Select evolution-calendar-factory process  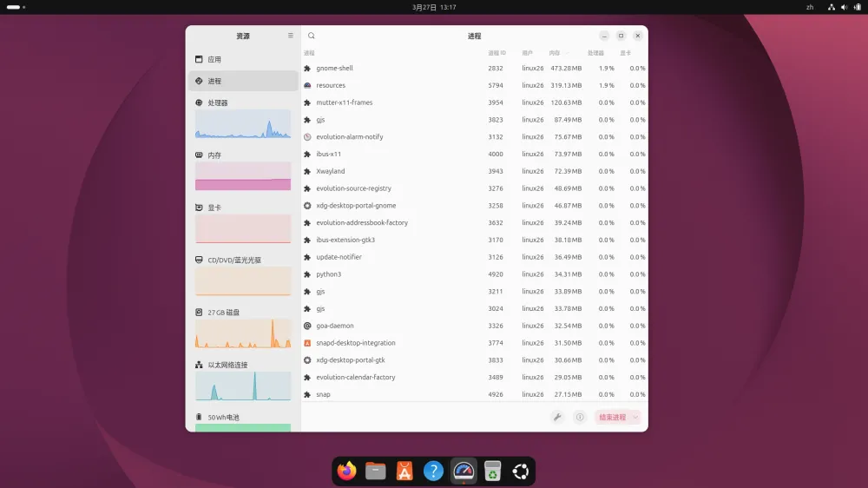pos(475,377)
